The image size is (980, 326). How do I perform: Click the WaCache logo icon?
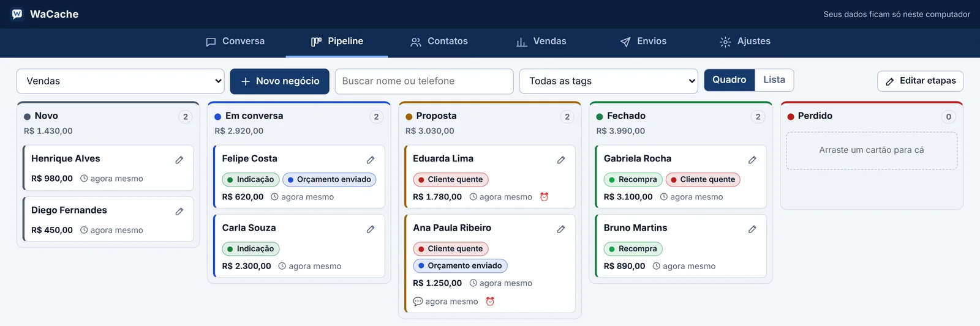17,13
